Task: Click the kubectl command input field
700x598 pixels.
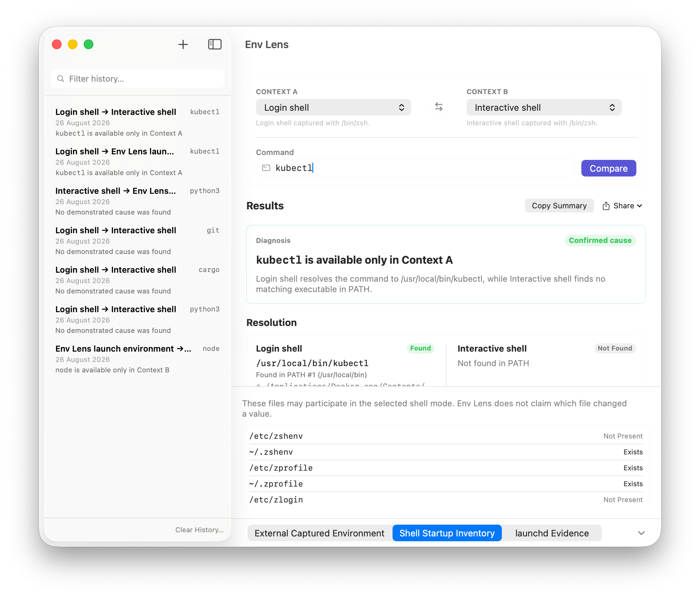Action: click(415, 168)
